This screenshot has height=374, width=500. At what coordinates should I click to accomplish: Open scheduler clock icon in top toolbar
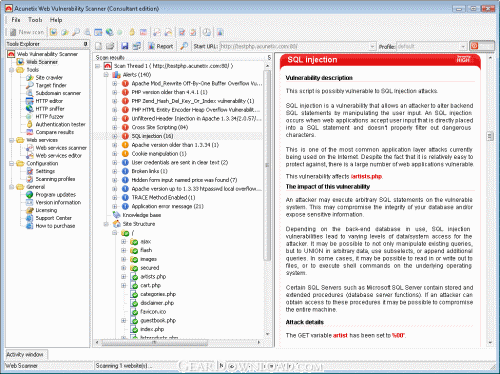207,32
